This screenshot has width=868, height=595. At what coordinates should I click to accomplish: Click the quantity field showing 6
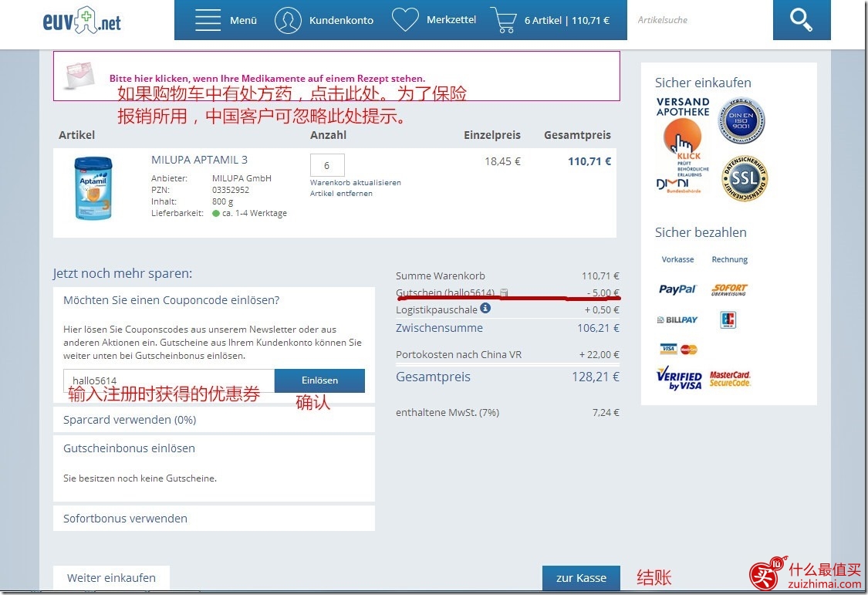(327, 165)
